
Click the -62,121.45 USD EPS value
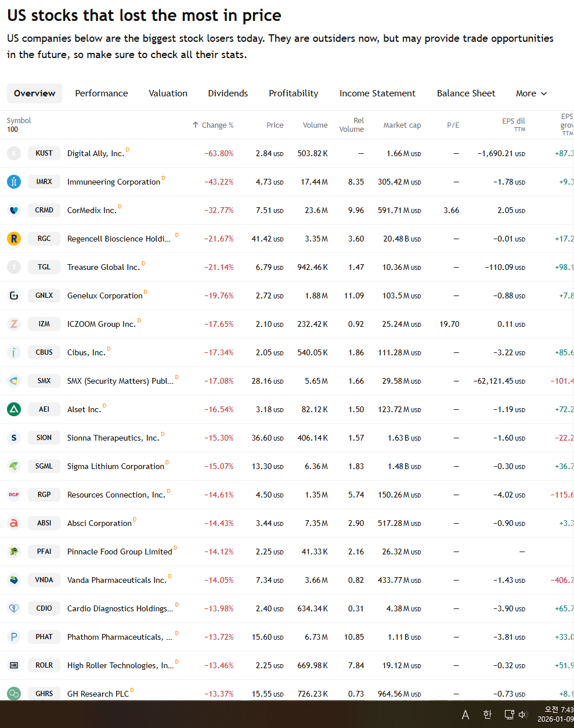[x=499, y=381]
